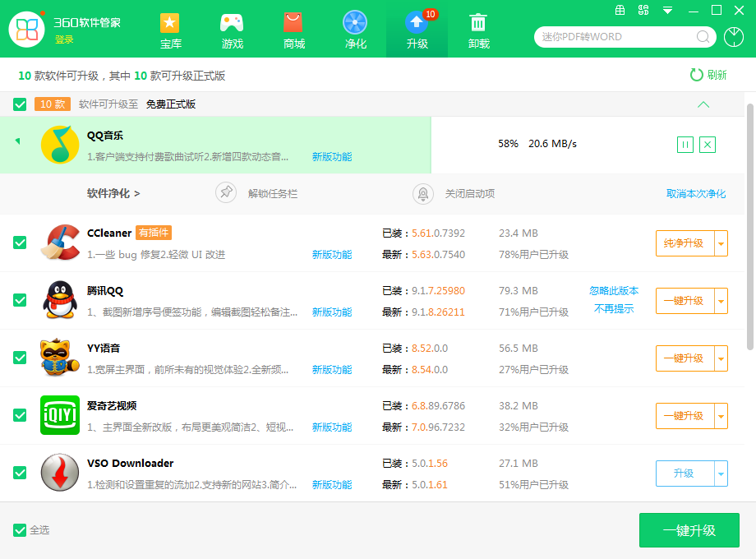Click the 10 notification badge on 升级
The width and height of the screenshot is (756, 559).
click(430, 14)
